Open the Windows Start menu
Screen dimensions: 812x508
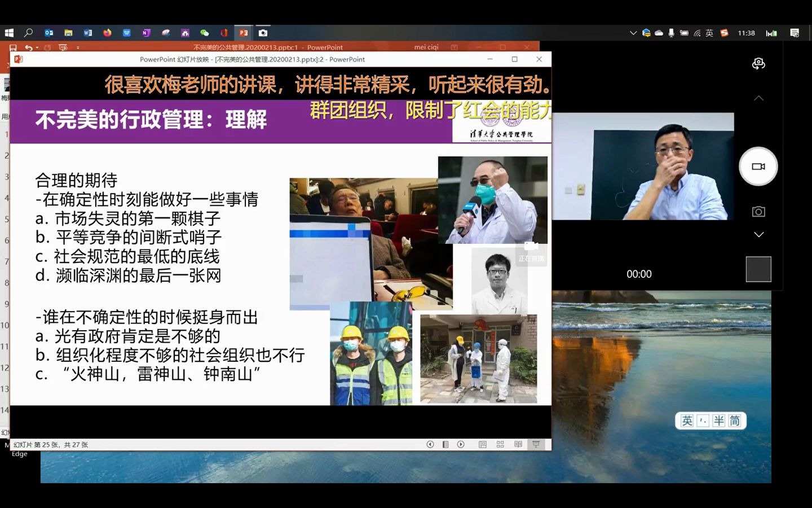click(x=9, y=33)
